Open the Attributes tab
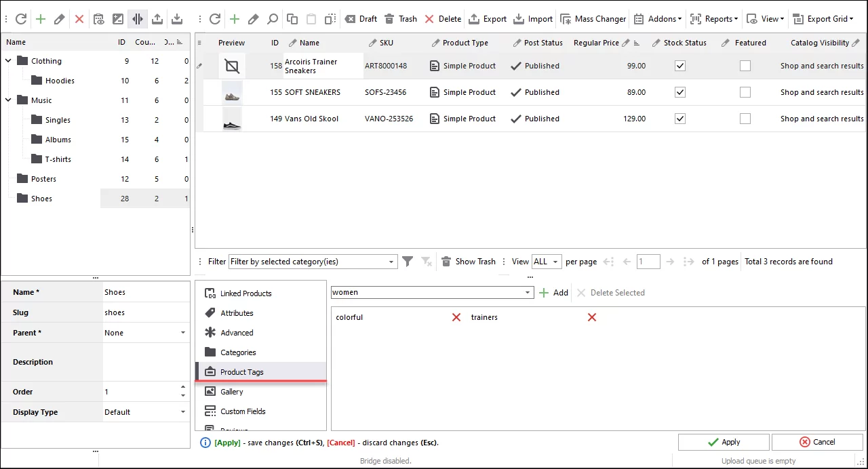Screen dimensions: 868x469 [237, 312]
